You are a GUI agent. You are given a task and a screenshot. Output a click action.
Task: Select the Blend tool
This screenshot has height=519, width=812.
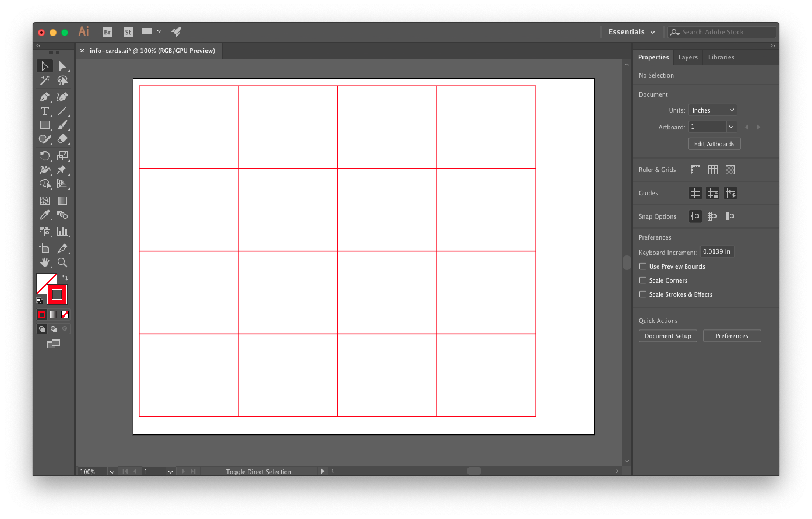(62, 215)
